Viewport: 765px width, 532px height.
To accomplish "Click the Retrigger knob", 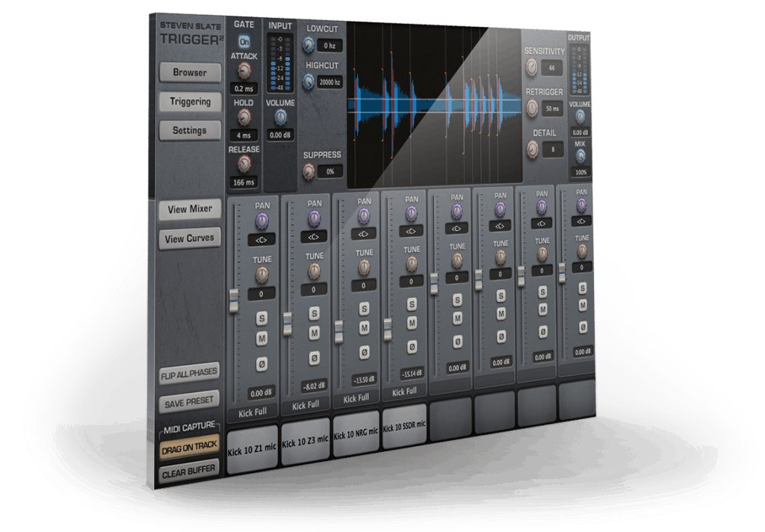I will point(532,108).
